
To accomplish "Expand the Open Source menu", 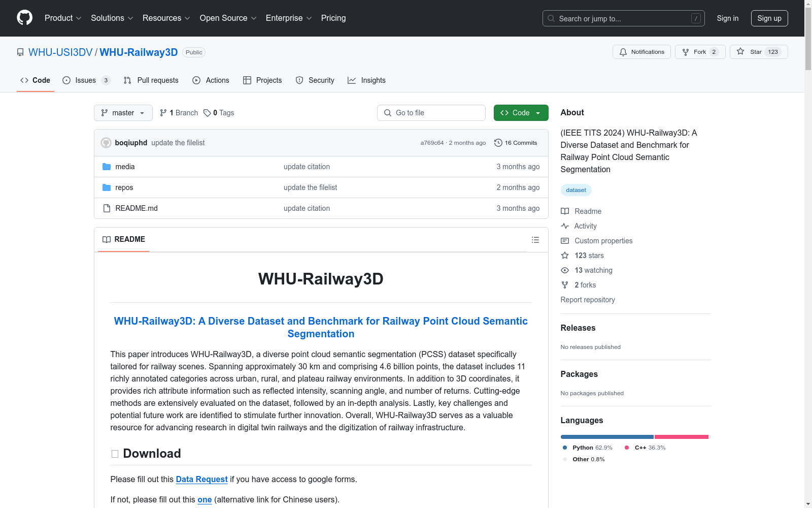I will [228, 18].
